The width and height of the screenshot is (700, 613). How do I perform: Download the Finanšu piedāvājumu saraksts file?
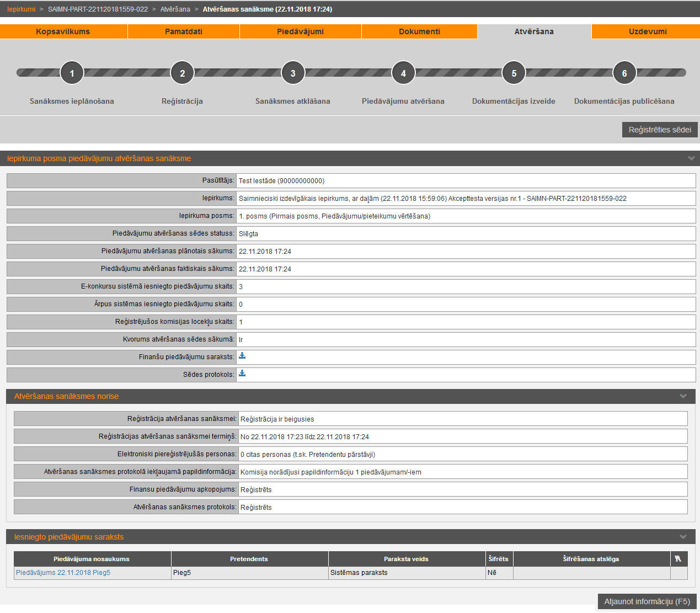click(x=242, y=356)
